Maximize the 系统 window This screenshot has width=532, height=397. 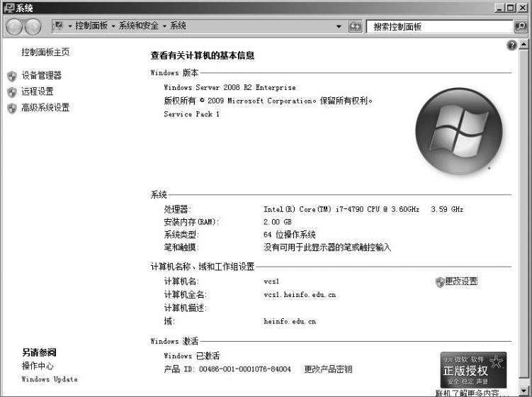(x=510, y=8)
